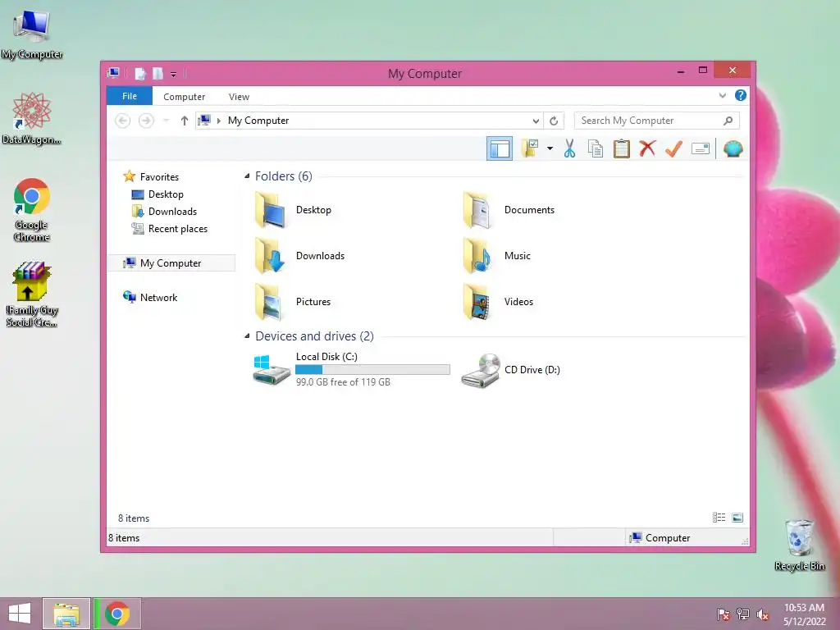This screenshot has width=840, height=630.
Task: Click the folder options toolbar icon
Action: coord(530,148)
